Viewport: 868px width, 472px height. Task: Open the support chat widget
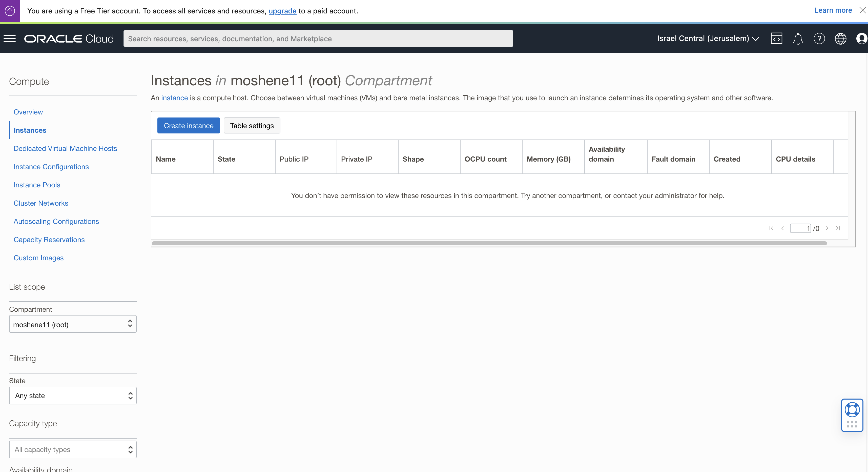pyautogui.click(x=852, y=410)
